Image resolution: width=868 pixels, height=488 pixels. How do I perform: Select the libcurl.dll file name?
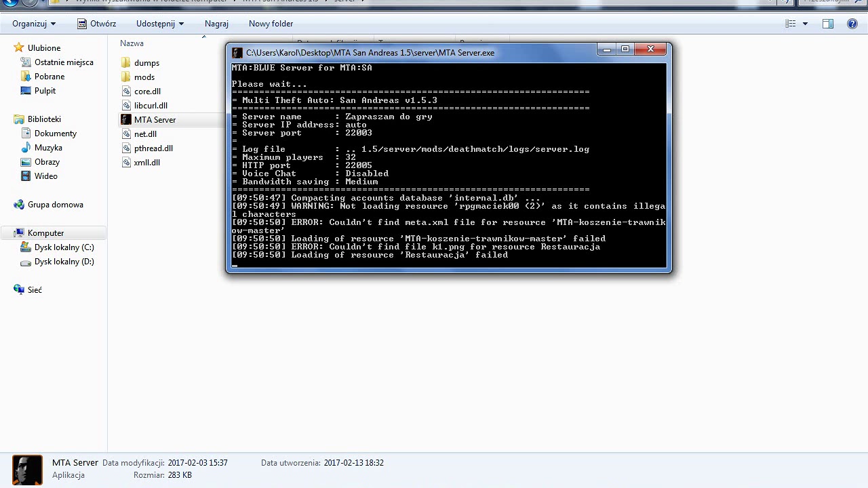tap(151, 105)
